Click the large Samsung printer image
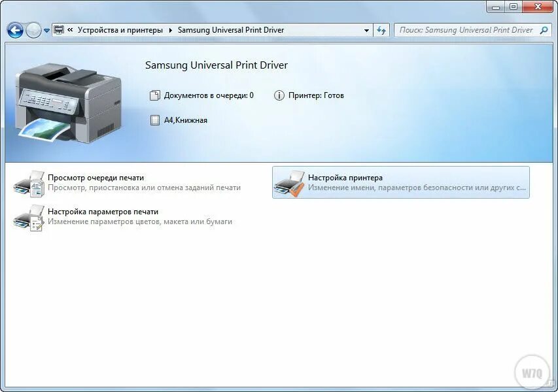Image resolution: width=558 pixels, height=392 pixels. [67, 103]
